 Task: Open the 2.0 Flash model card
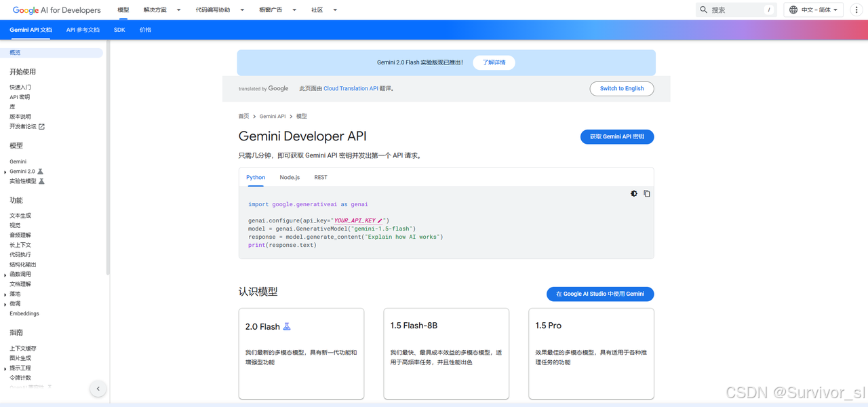[301, 353]
